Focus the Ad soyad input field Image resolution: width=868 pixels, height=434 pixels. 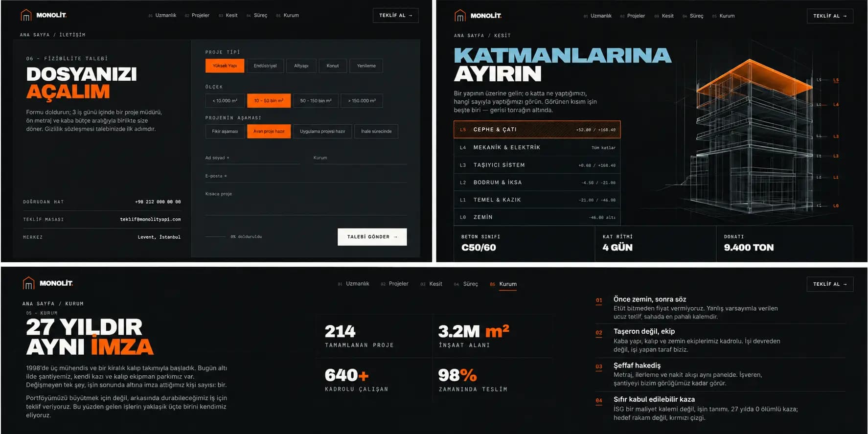[x=252, y=158]
